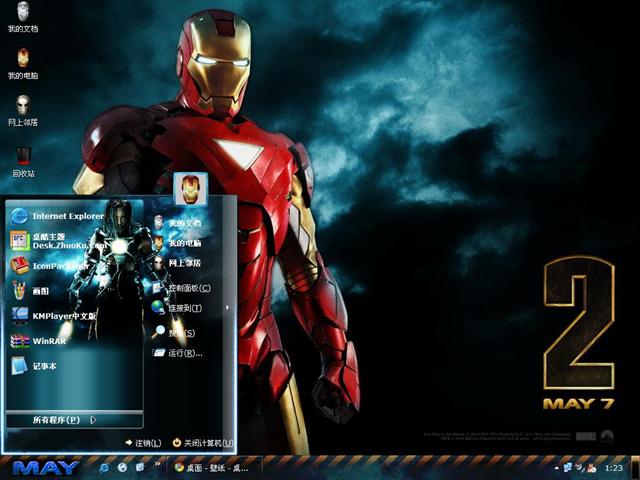Launch Internet Explorer from the start menu
Screen dimensions: 640x480
pyautogui.click(x=57, y=216)
